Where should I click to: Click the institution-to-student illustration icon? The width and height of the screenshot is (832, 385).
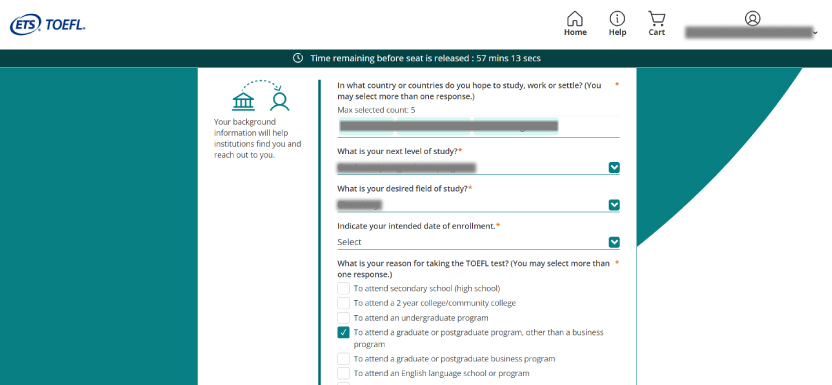(x=261, y=95)
